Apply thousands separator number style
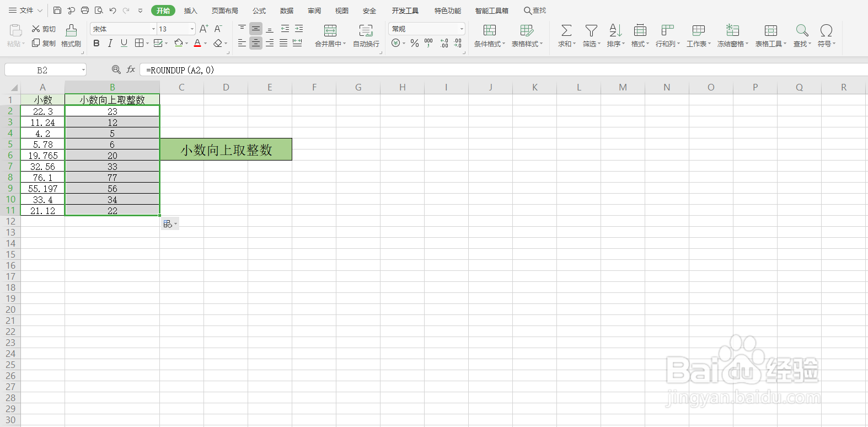Viewport: 868px width, 427px height. [428, 43]
